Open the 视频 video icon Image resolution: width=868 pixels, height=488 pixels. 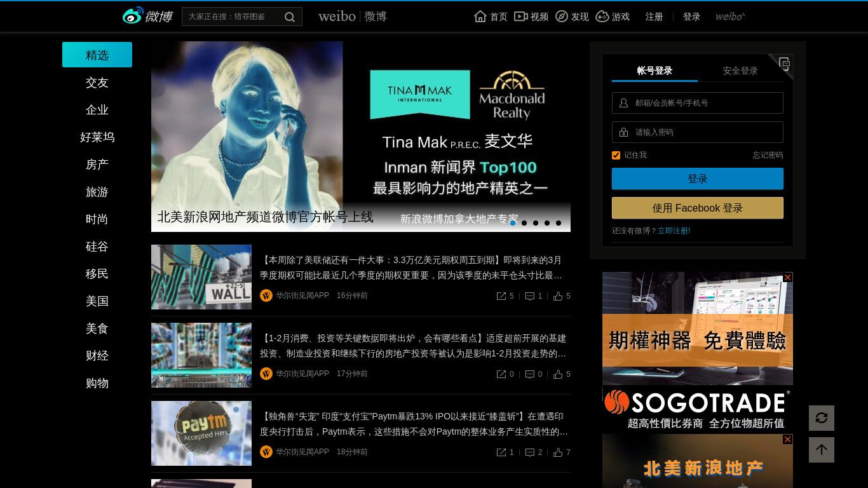coord(521,17)
